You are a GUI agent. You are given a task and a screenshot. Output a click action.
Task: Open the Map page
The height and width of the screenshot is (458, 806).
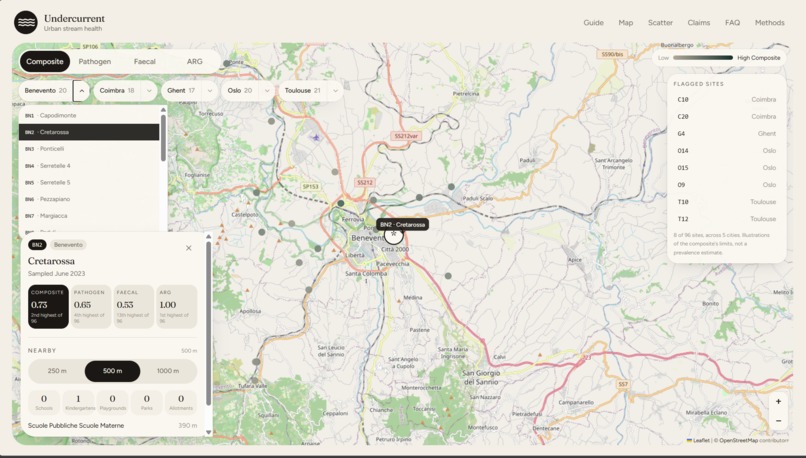pyautogui.click(x=626, y=23)
